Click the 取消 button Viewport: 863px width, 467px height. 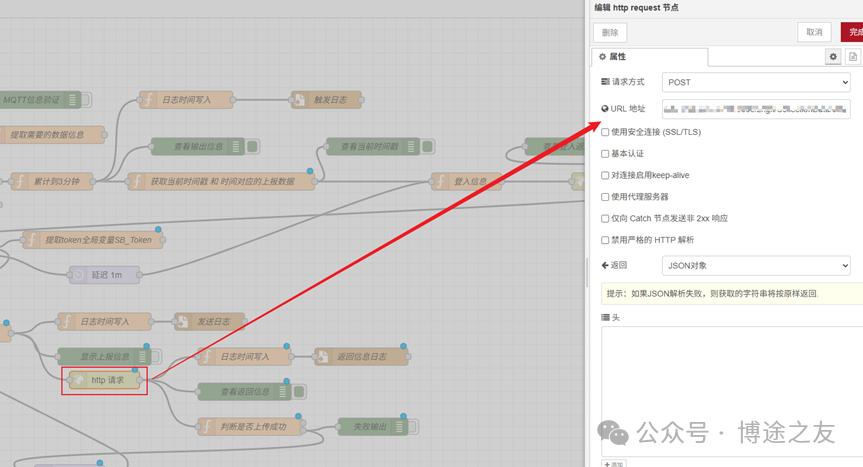[814, 32]
